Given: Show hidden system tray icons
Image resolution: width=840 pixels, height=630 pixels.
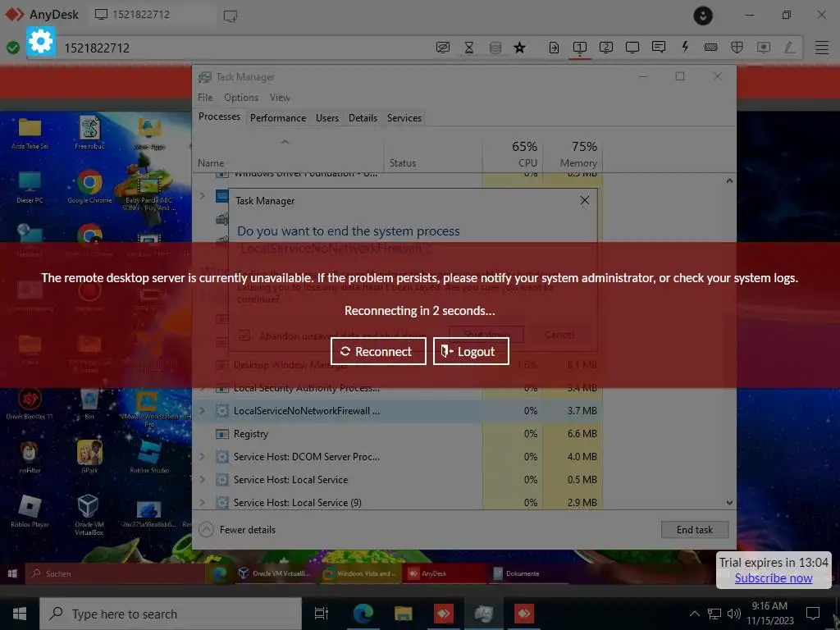Looking at the screenshot, I should tap(694, 614).
